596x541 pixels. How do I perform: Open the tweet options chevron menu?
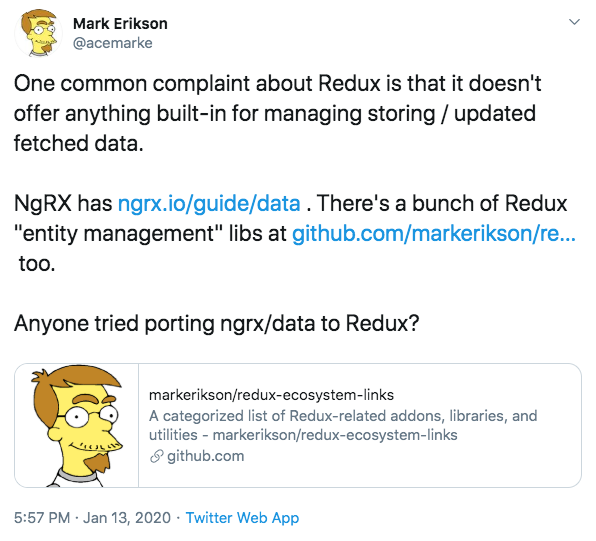pyautogui.click(x=574, y=22)
